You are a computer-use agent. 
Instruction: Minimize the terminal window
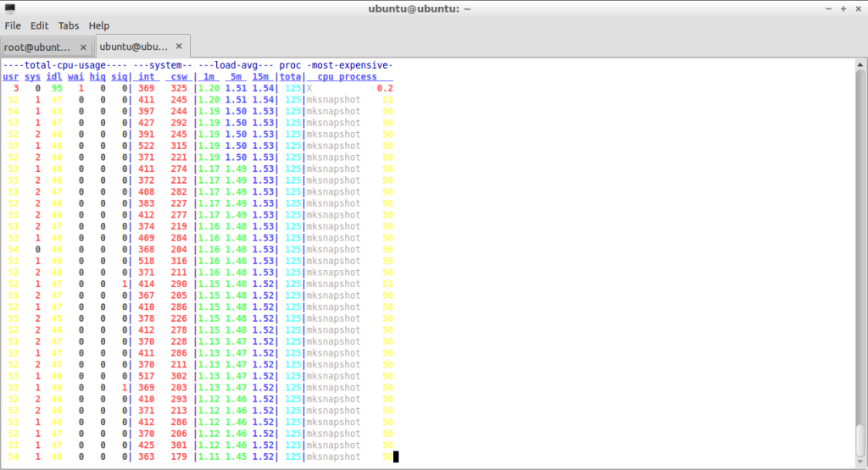pos(828,8)
